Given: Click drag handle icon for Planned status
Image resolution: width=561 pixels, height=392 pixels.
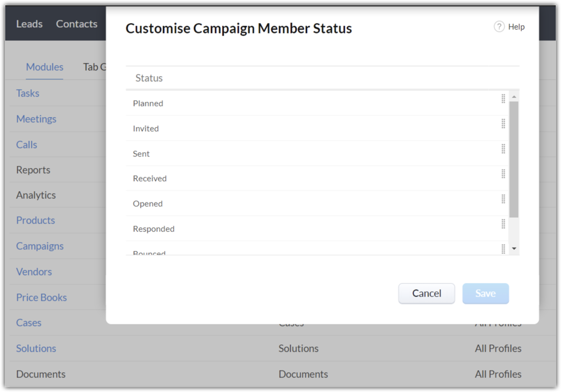Looking at the screenshot, I should (x=503, y=98).
